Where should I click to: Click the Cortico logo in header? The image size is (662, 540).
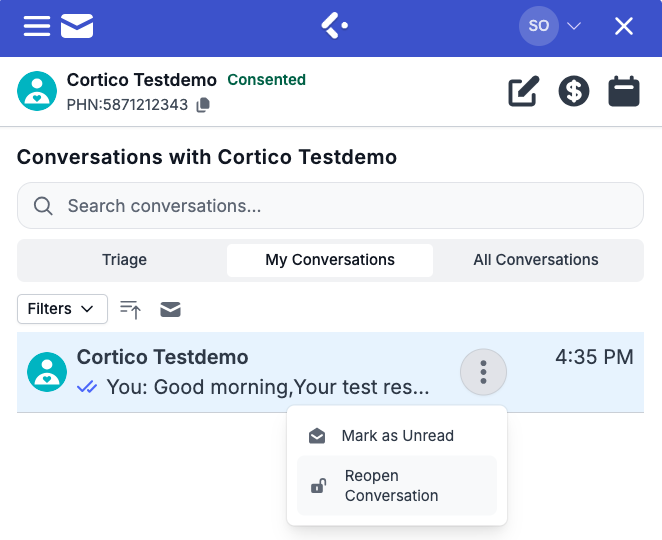(x=334, y=26)
